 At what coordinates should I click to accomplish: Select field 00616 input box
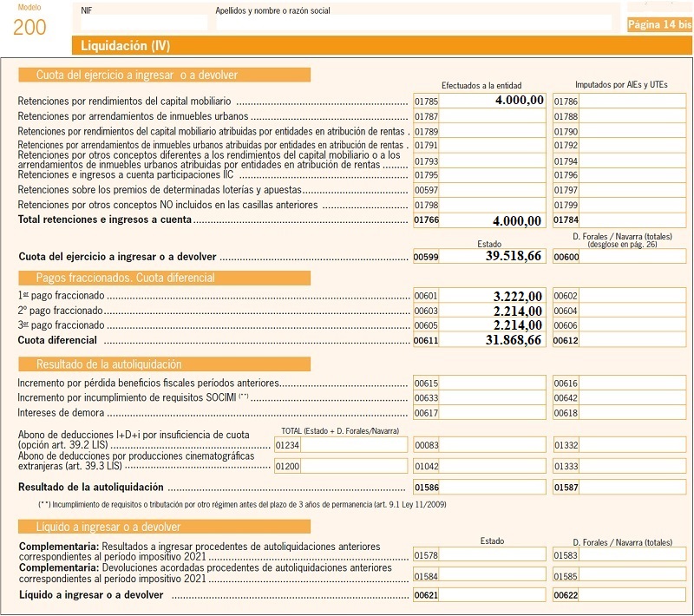click(x=632, y=383)
